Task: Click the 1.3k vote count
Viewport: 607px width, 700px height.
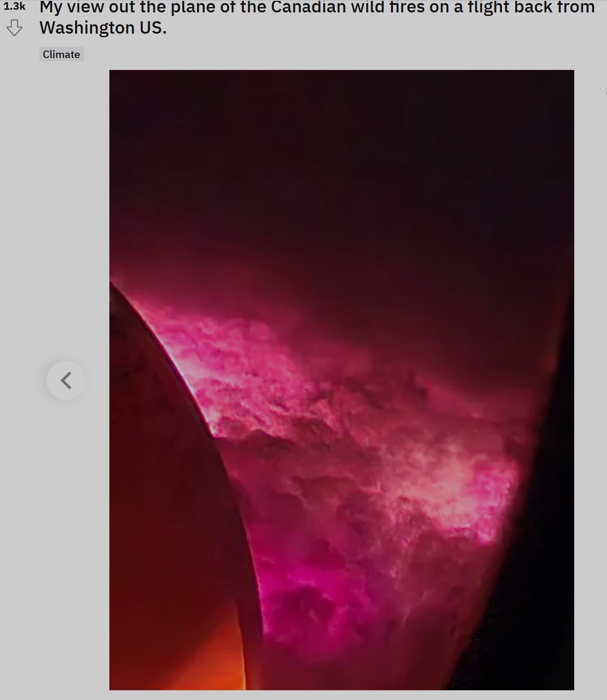Action: point(15,6)
